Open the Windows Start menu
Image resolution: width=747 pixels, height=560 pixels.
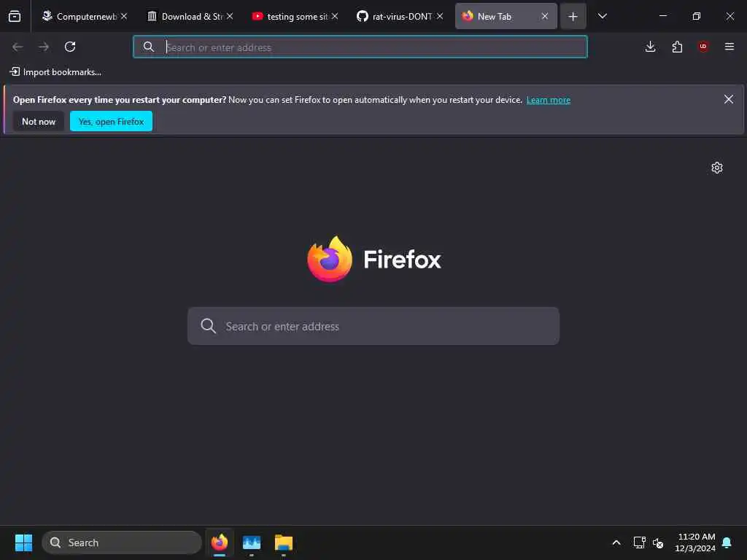[x=23, y=542]
